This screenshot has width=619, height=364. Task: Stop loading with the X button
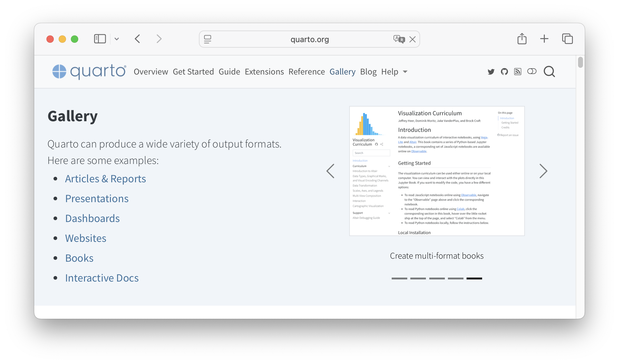click(412, 39)
